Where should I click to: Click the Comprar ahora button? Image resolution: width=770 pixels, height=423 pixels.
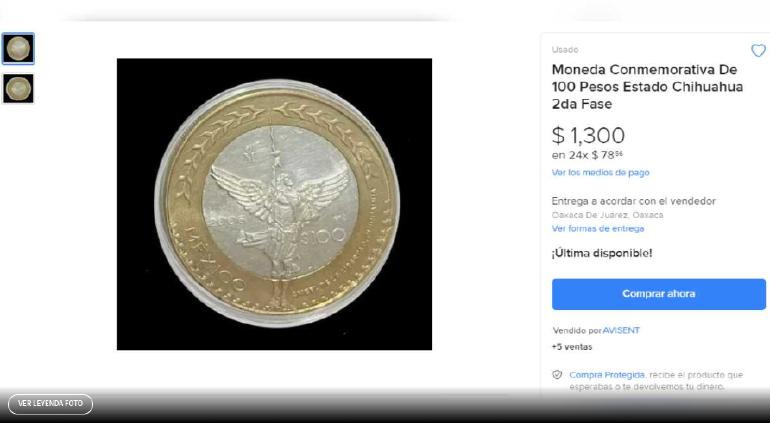coord(659,294)
